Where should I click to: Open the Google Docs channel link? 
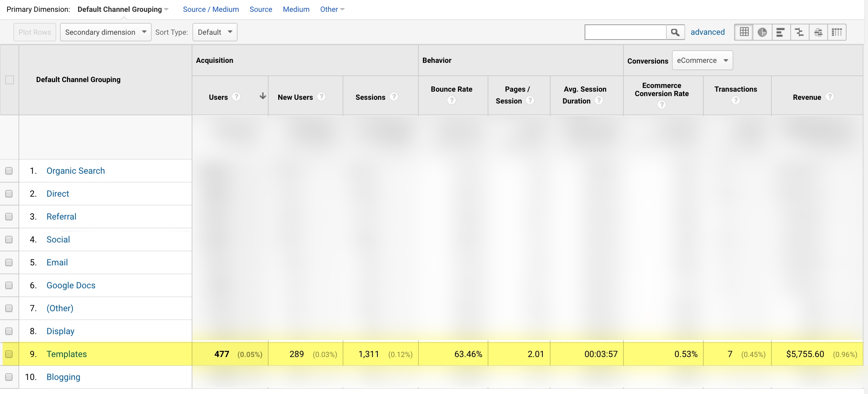coord(71,285)
